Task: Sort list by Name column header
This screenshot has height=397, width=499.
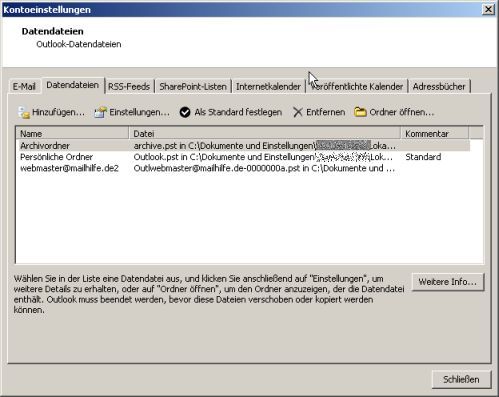Action: point(72,134)
